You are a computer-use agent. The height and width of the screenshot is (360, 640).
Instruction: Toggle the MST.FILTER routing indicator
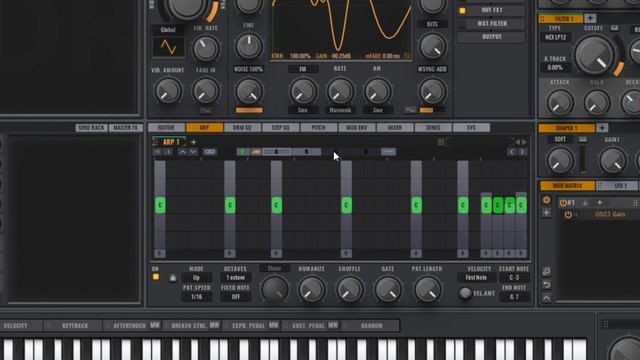[x=462, y=24]
